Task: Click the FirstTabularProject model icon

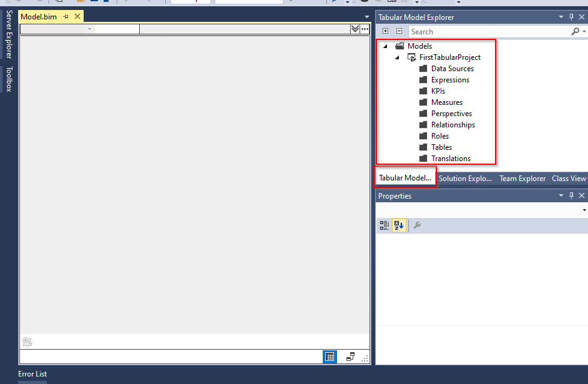Action: (411, 57)
